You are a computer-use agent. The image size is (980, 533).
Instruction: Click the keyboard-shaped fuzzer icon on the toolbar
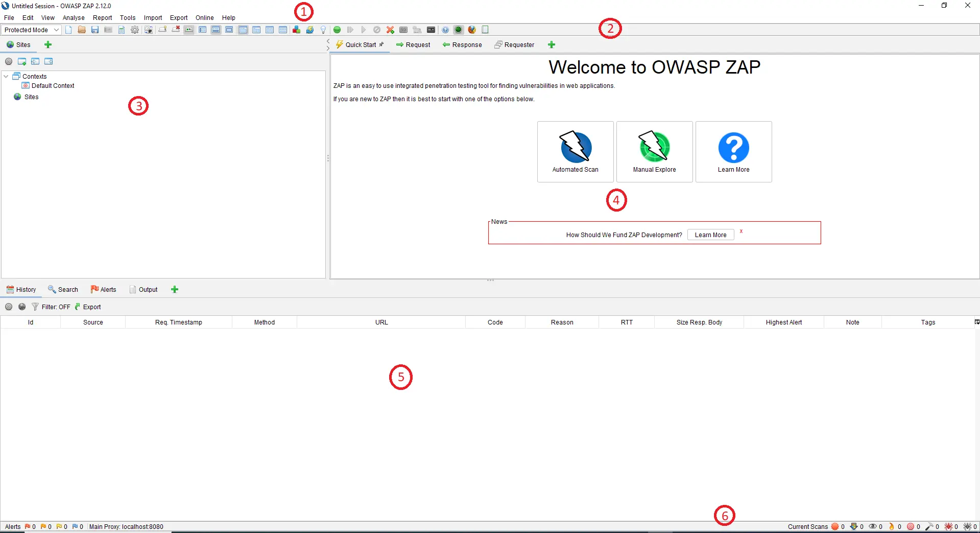(x=403, y=30)
